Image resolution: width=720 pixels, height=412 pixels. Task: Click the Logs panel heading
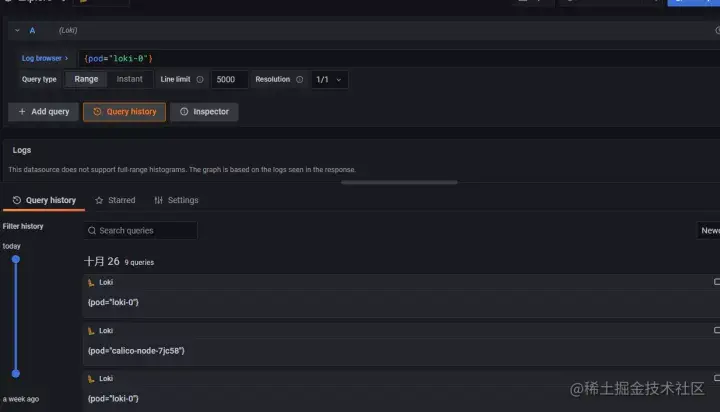tap(22, 150)
